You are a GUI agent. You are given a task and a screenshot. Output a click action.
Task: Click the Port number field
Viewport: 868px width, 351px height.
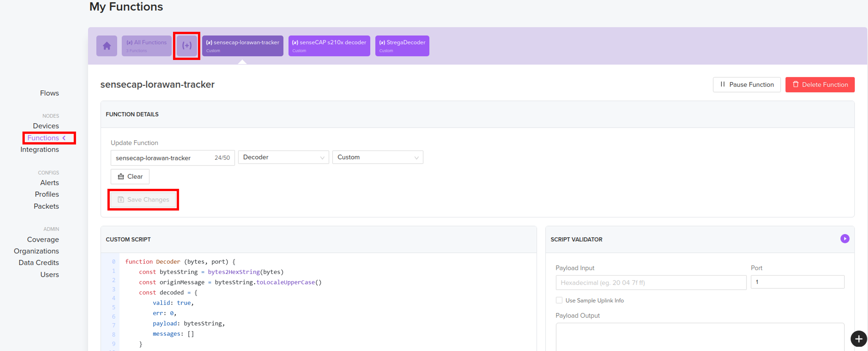[x=797, y=282]
